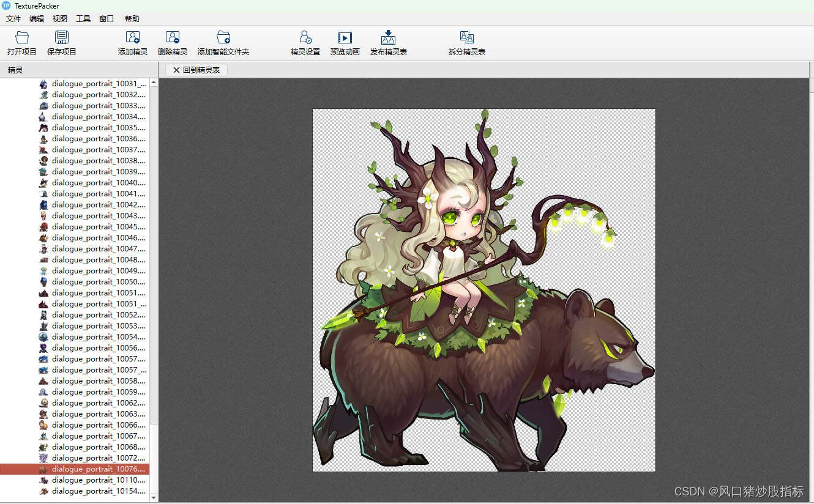Select dialogue_portrait_10056 sprite row
Image resolution: width=814 pixels, height=504 pixels.
75,348
